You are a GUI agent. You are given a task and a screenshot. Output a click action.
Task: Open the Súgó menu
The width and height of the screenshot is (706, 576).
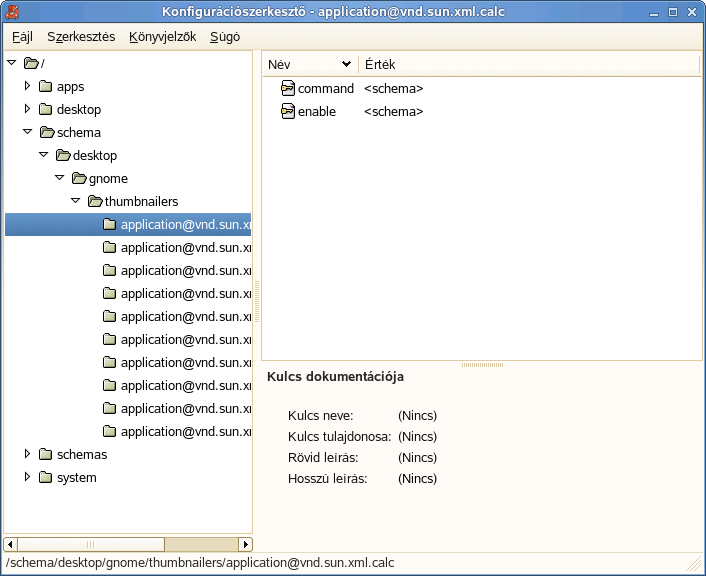[225, 36]
